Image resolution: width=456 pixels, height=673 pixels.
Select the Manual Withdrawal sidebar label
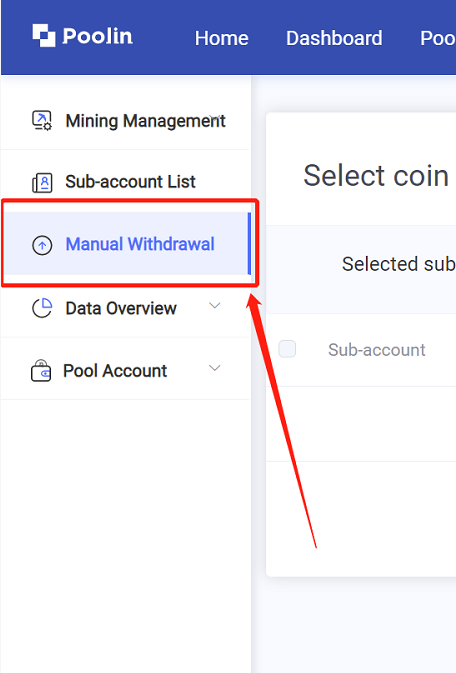[x=140, y=244]
